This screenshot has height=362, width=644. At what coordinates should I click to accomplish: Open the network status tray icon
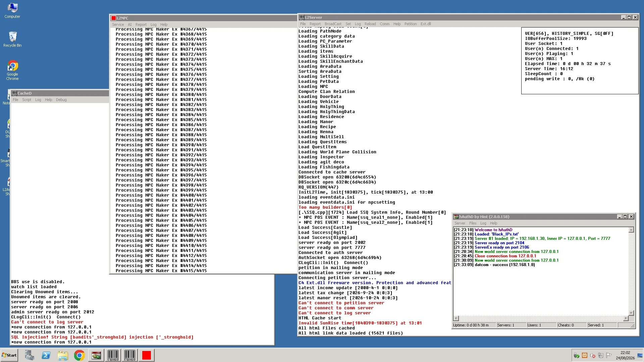[x=601, y=355]
